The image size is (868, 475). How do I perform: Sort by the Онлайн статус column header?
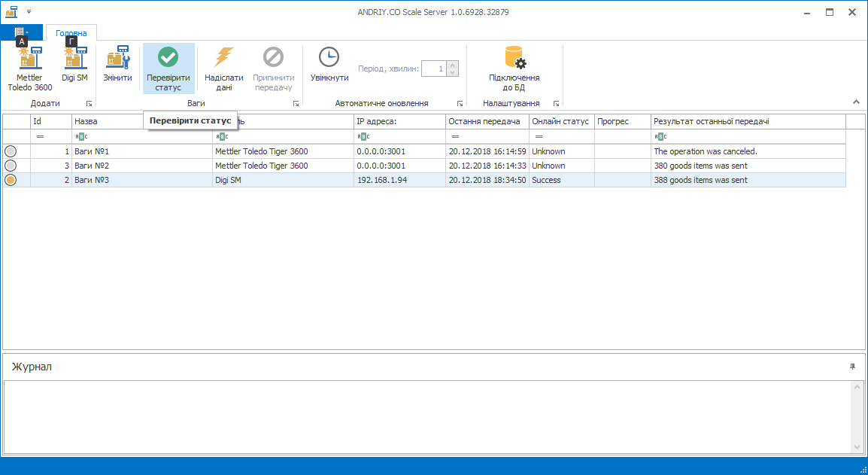(x=562, y=121)
